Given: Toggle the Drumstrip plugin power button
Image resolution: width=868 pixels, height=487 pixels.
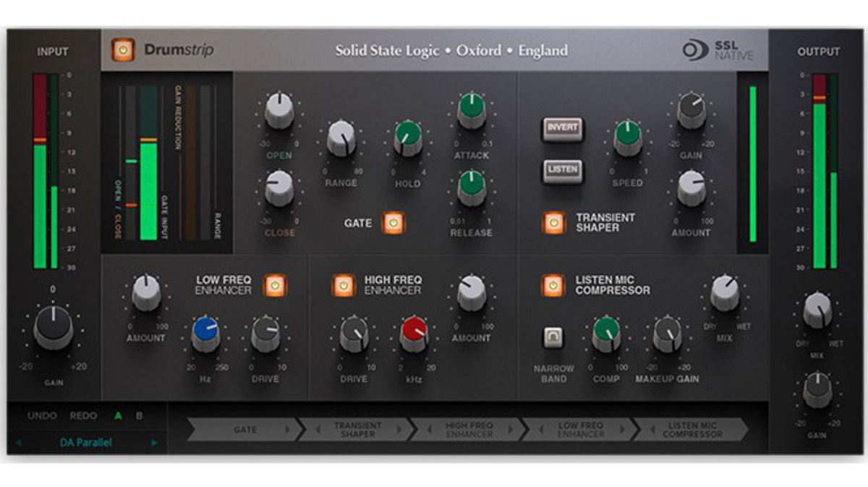Looking at the screenshot, I should point(123,51).
